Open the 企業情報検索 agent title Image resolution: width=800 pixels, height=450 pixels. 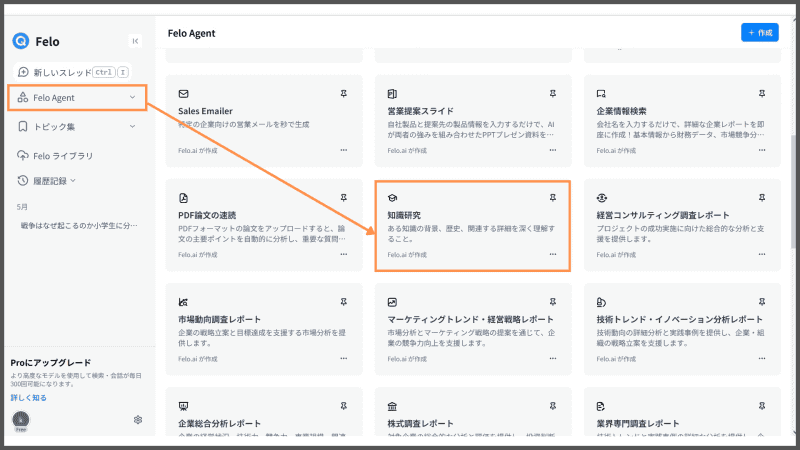point(621,111)
